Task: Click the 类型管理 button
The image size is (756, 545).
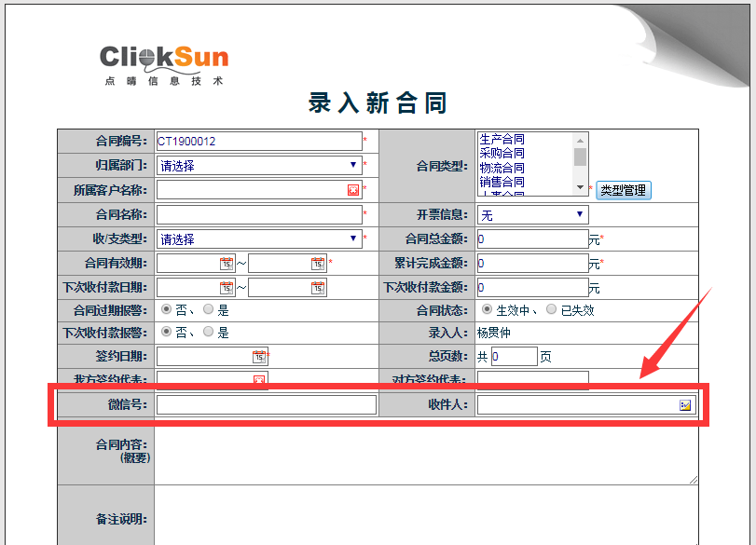Action: point(623,190)
